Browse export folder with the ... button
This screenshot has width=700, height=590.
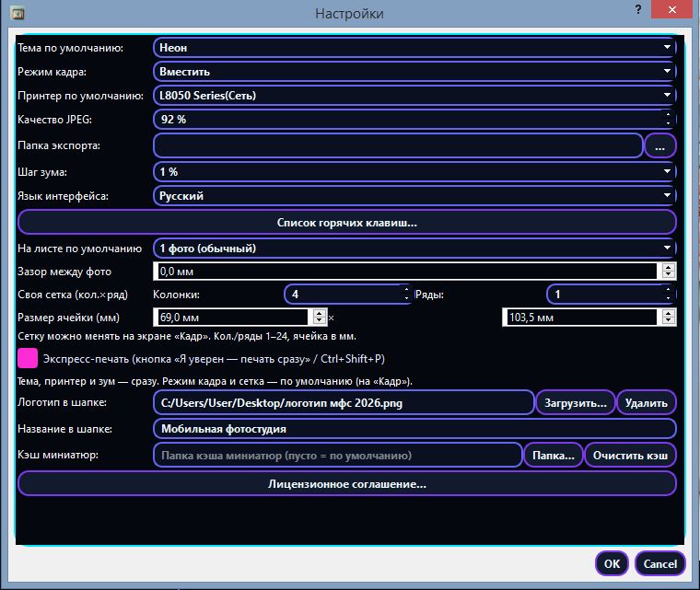659,145
